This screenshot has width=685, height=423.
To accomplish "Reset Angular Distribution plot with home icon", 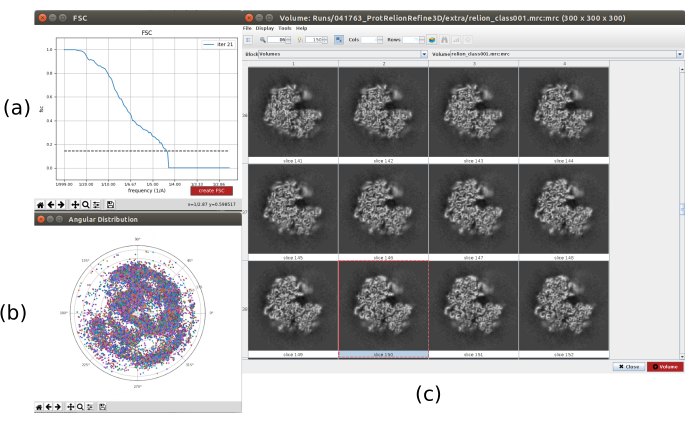I will click(39, 407).
